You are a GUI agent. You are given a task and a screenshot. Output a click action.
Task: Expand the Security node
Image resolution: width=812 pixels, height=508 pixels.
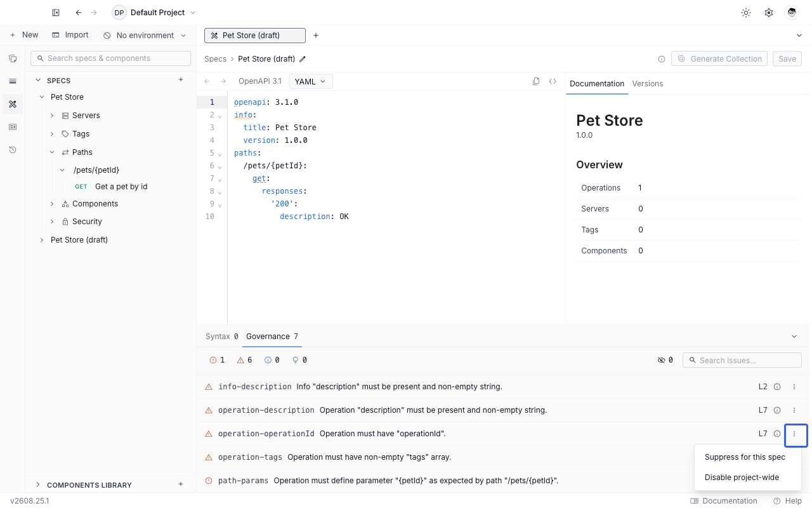(52, 222)
